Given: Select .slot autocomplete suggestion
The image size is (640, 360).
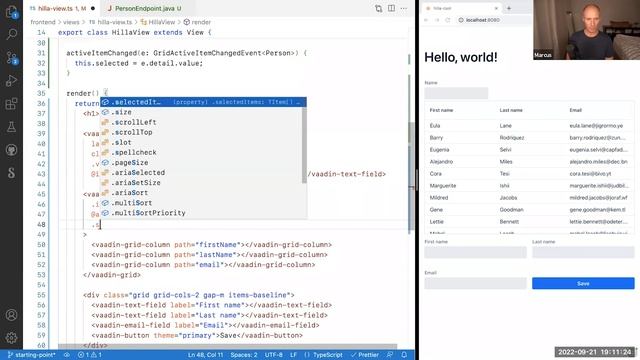Looking at the screenshot, I should 201,142.
